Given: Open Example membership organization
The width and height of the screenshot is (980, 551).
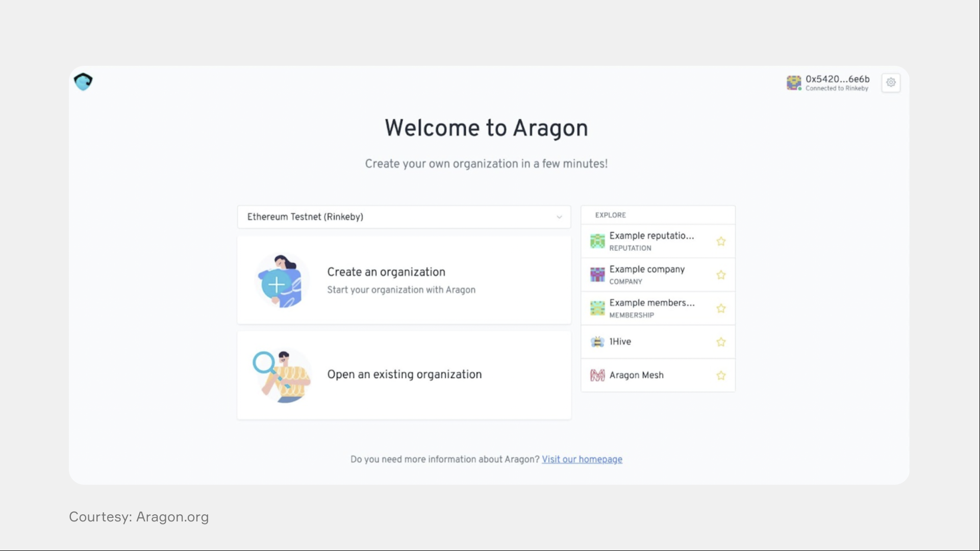Looking at the screenshot, I should 658,308.
